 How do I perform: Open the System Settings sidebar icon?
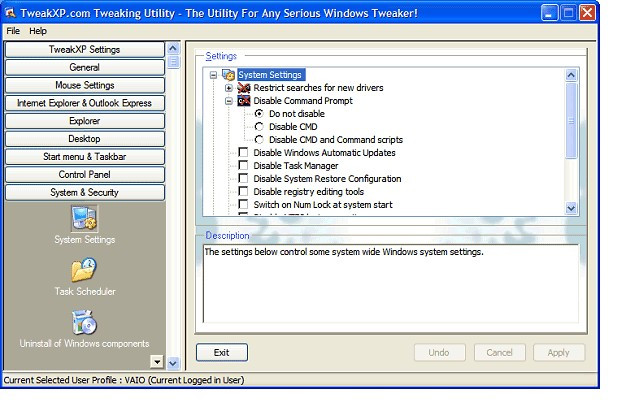pyautogui.click(x=84, y=218)
